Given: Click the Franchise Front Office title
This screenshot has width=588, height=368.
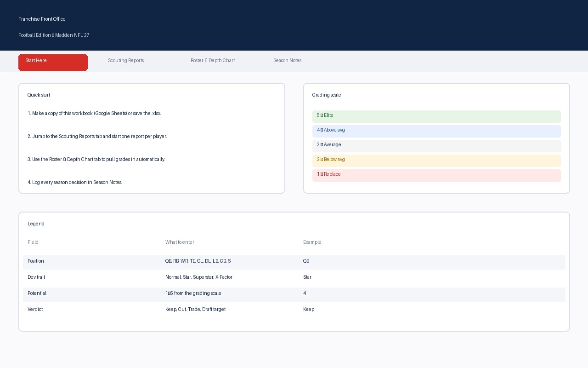Looking at the screenshot, I should pyautogui.click(x=42, y=19).
